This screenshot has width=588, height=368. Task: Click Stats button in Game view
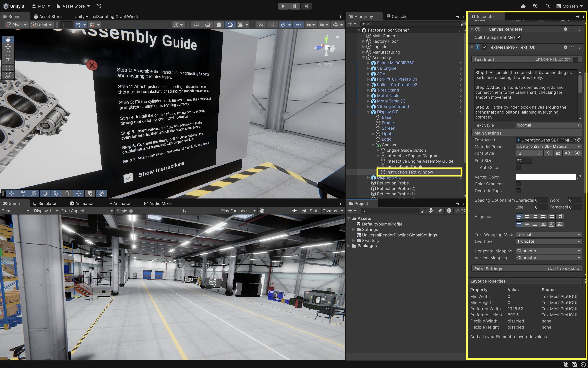tap(314, 211)
